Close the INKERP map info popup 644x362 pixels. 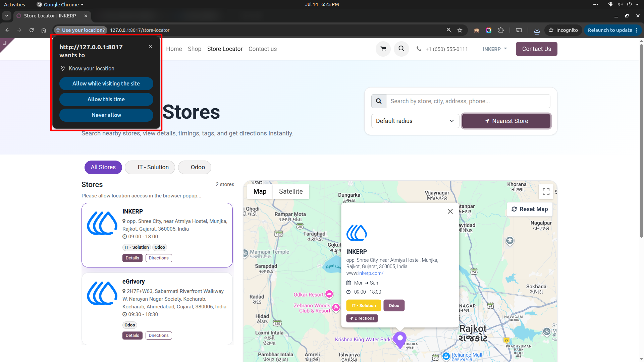pos(450,211)
